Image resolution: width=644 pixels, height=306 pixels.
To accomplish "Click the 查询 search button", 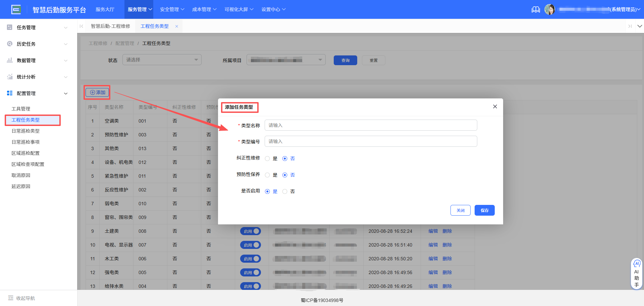I will 345,60.
